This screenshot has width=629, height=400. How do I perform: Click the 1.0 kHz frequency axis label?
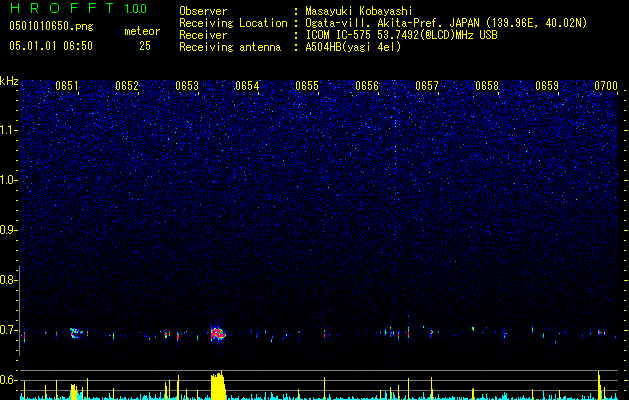coord(8,180)
